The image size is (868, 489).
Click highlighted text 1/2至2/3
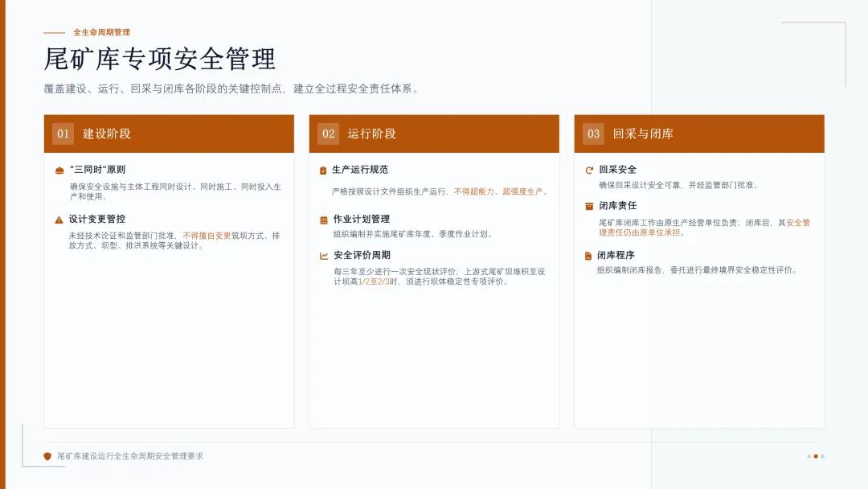tap(375, 281)
